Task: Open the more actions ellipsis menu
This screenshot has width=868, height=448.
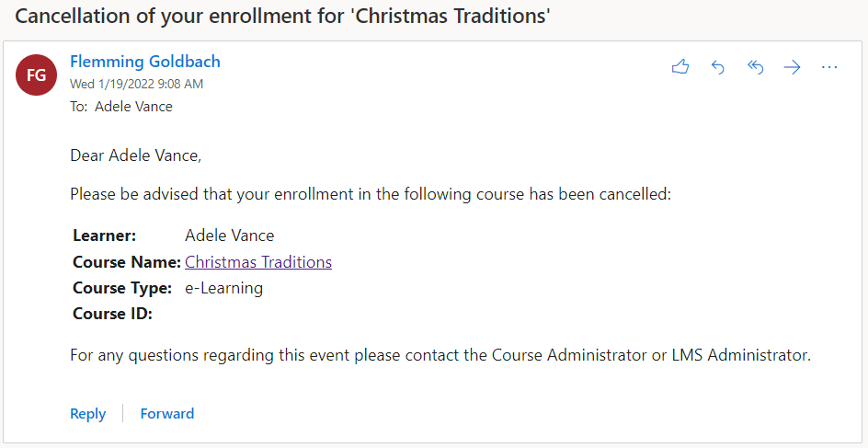Action: [829, 67]
